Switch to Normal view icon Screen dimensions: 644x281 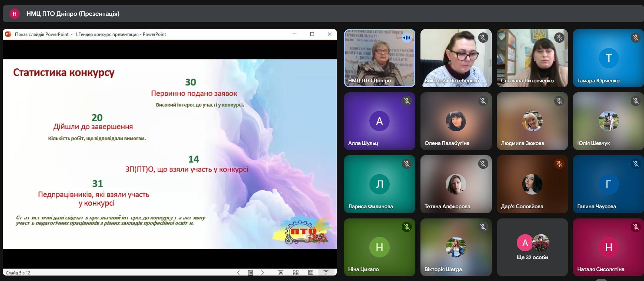[x=281, y=272]
